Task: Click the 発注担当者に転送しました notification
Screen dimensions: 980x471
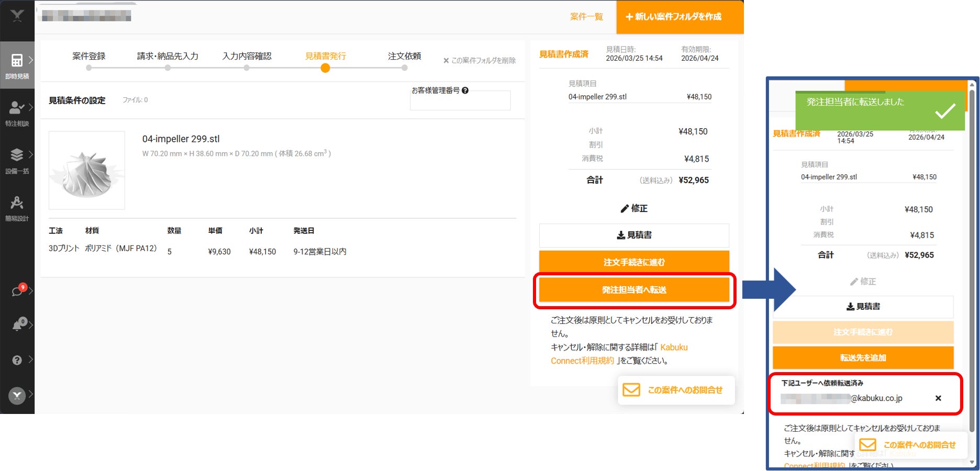Action: [880, 110]
